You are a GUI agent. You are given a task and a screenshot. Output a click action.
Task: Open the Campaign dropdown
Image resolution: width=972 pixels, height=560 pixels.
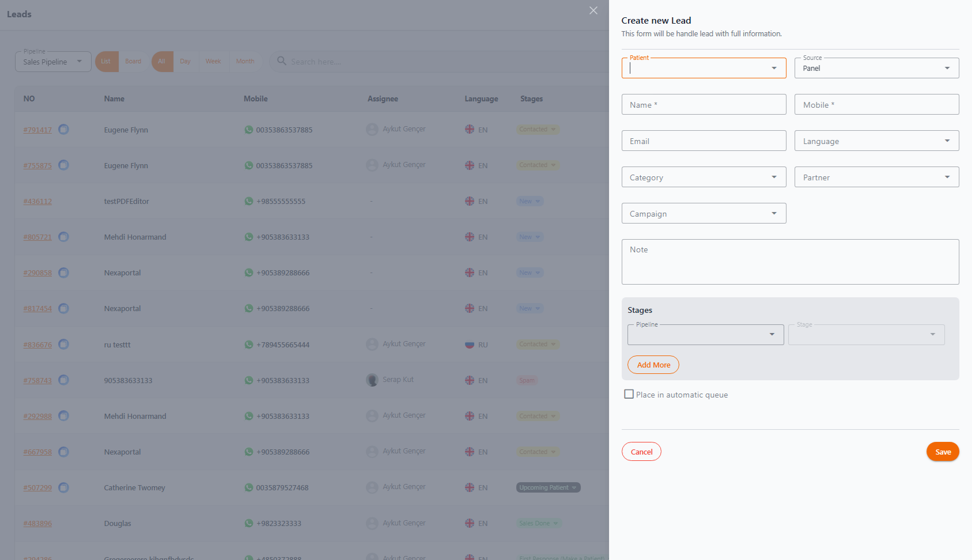pos(704,213)
